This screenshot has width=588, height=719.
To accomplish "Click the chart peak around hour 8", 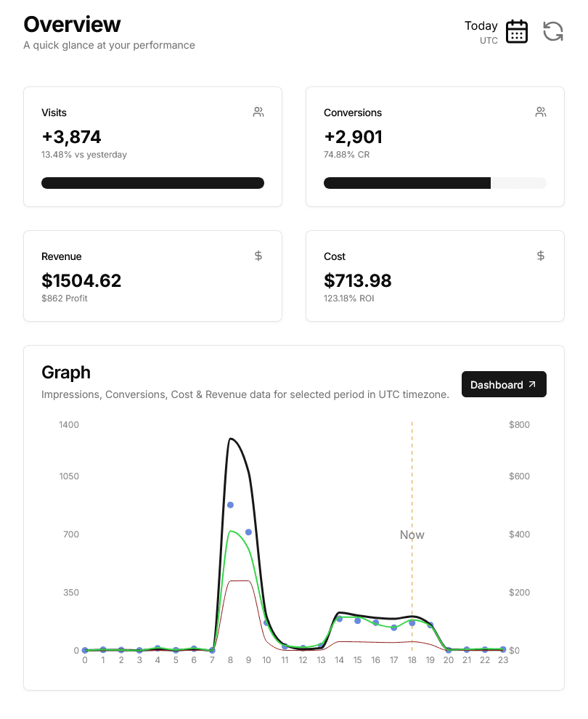I will pyautogui.click(x=231, y=439).
